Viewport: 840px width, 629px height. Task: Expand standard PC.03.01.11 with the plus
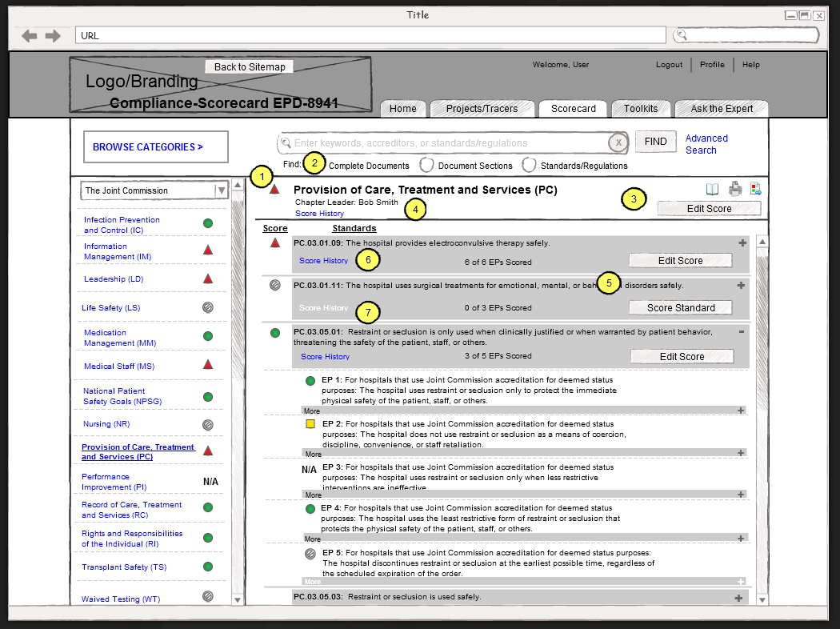[x=741, y=285]
